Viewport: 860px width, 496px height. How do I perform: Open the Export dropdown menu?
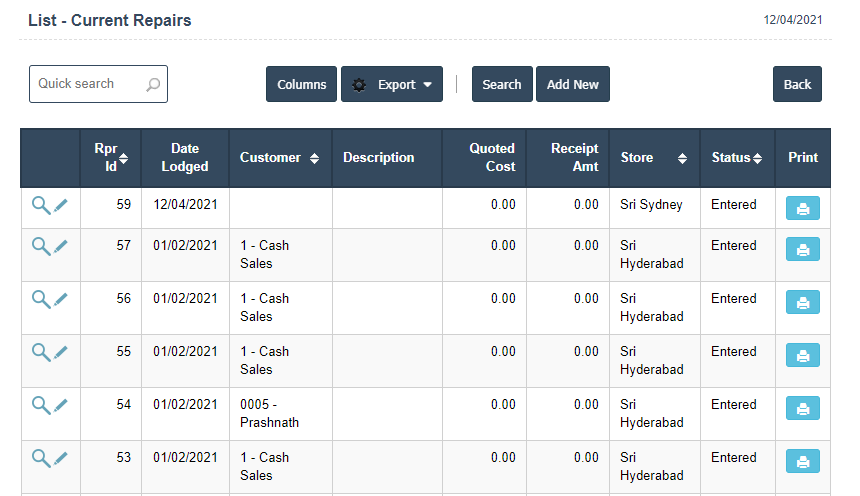(x=391, y=85)
